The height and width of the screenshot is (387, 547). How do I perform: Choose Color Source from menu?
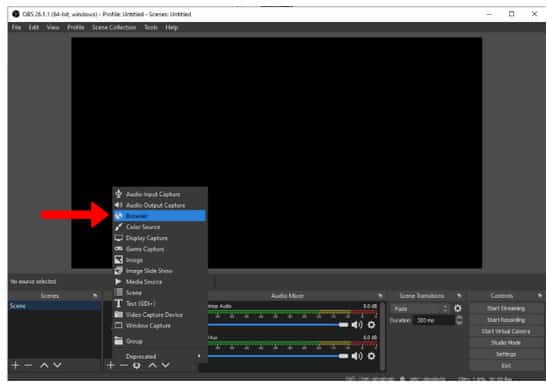click(160, 227)
